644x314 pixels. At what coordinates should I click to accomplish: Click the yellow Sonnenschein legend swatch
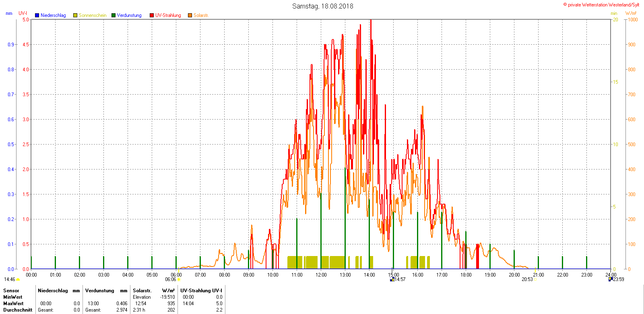coord(75,15)
